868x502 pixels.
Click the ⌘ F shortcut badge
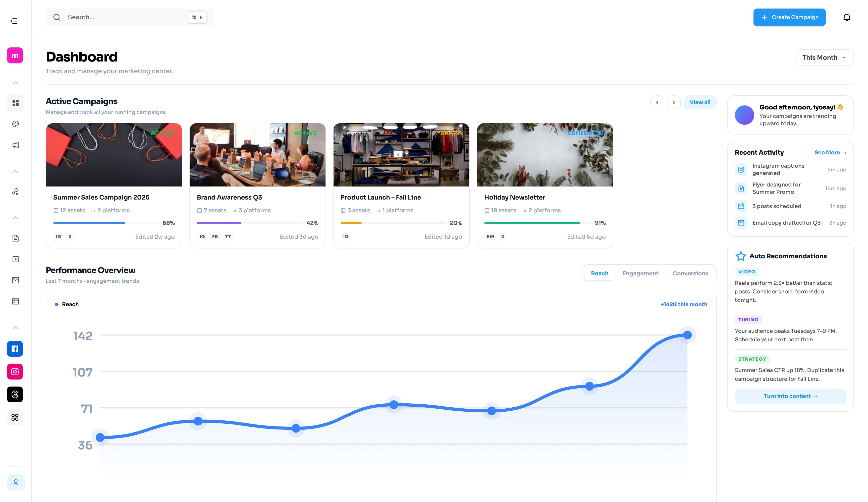pos(197,17)
